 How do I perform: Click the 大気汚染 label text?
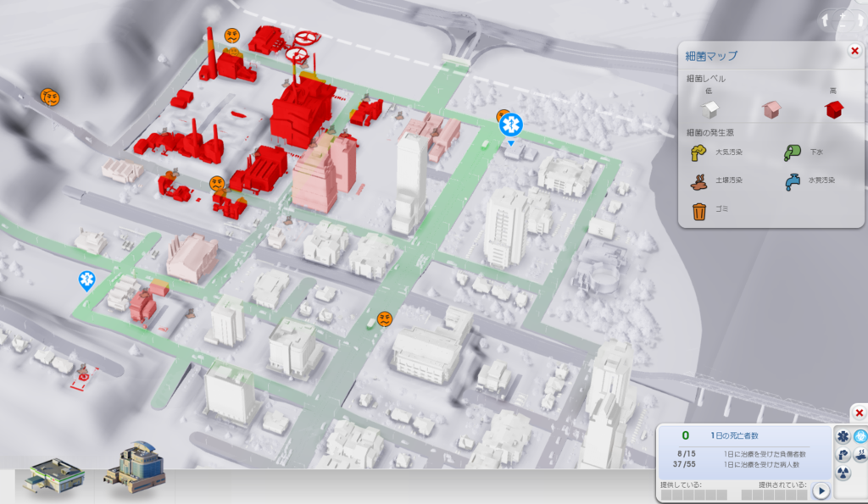[x=728, y=152]
